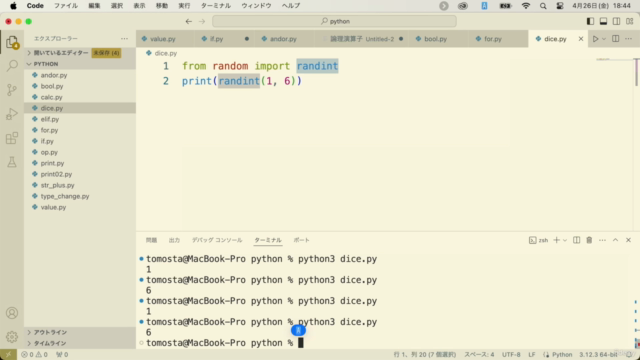The height and width of the screenshot is (360, 640).
Task: Open the Run and Debug view
Action: pos(12,114)
